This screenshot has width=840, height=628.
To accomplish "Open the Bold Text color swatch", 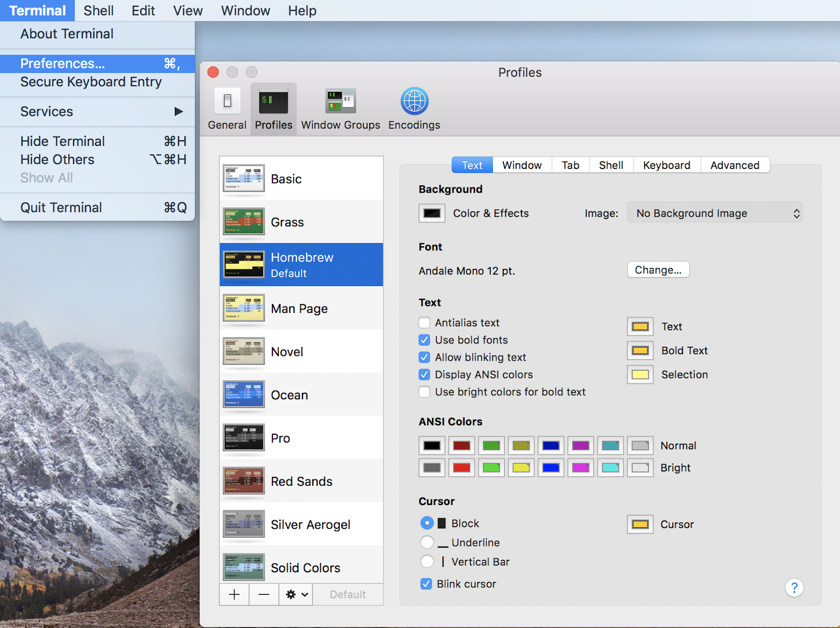I will click(640, 351).
